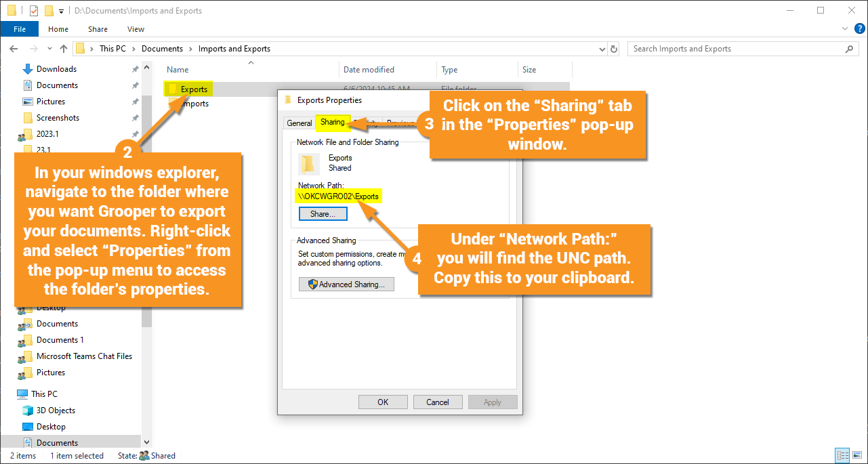Open pinned Pictures in Quick access
Viewport: 868px width, 464px height.
[51, 102]
